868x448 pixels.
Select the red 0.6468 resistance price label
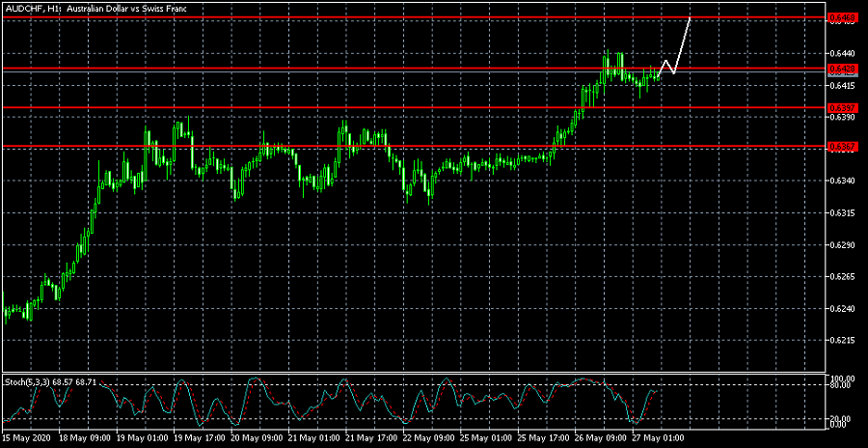844,18
